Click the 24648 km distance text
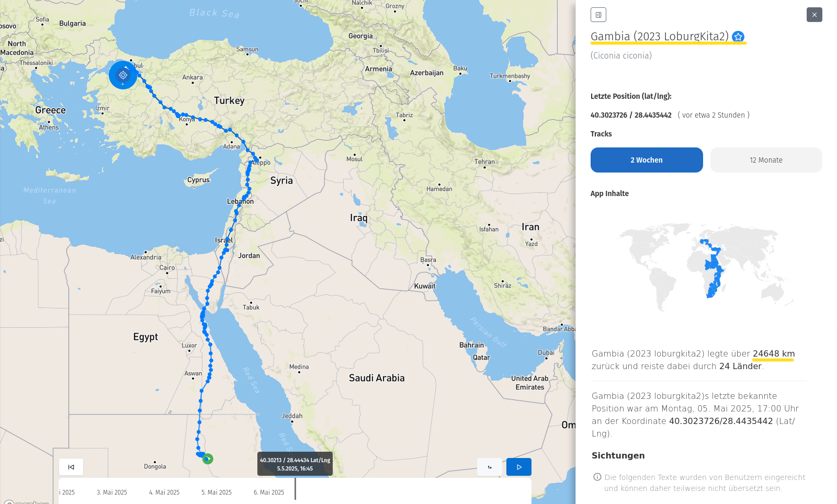This screenshot has width=837, height=504. click(774, 354)
